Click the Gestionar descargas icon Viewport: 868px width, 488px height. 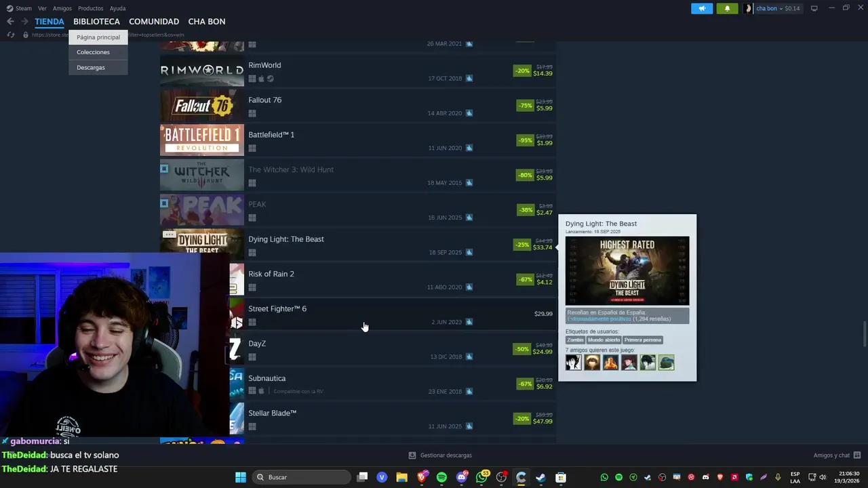pos(412,455)
